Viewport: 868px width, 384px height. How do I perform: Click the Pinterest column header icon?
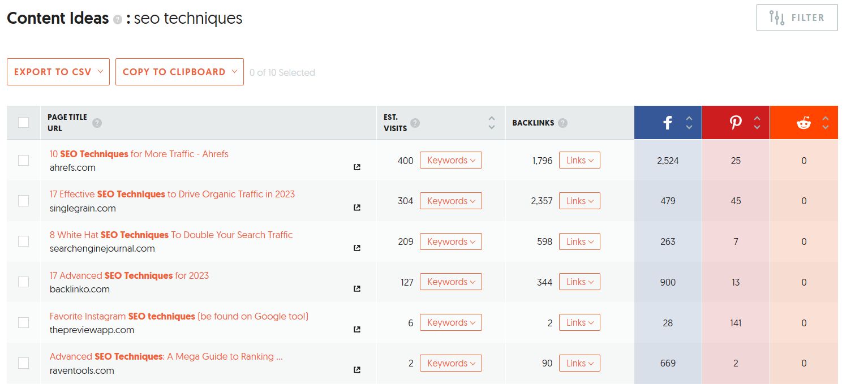735,122
